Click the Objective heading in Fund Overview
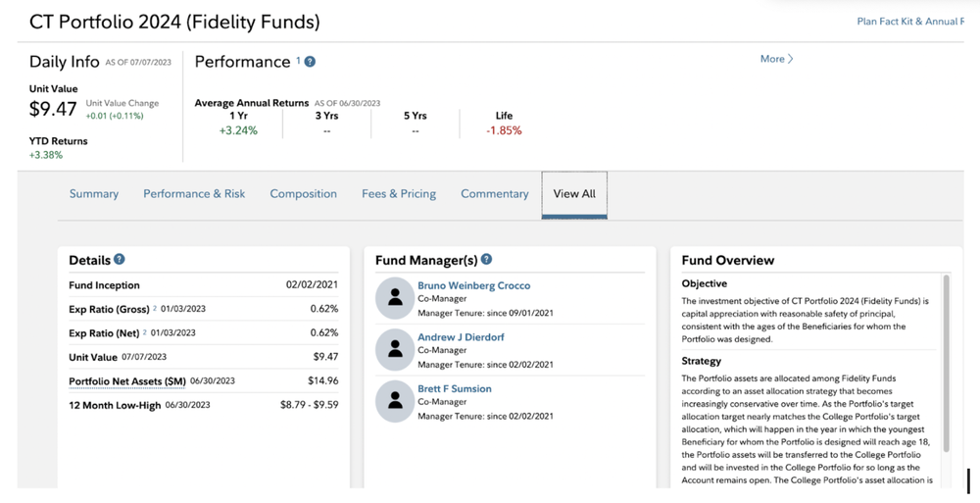 [x=705, y=283]
